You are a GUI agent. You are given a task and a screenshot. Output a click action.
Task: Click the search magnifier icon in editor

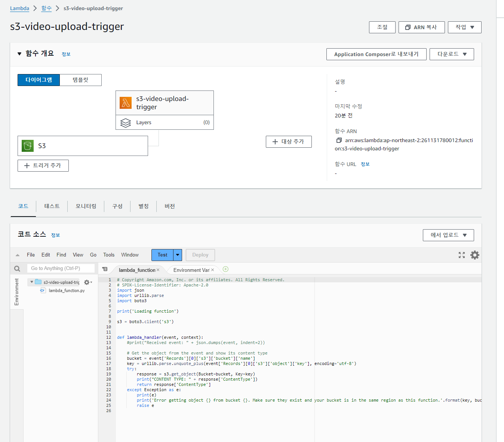coord(17,268)
